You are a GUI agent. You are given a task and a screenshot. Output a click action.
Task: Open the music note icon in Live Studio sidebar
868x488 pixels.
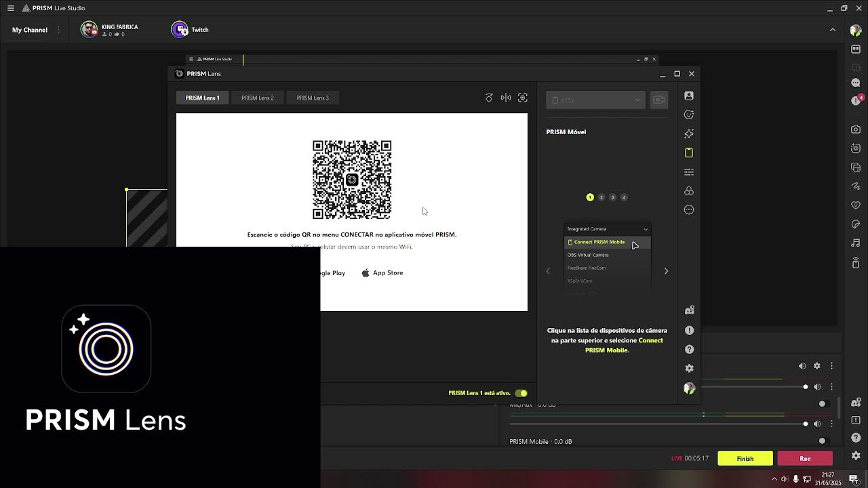[x=856, y=243]
